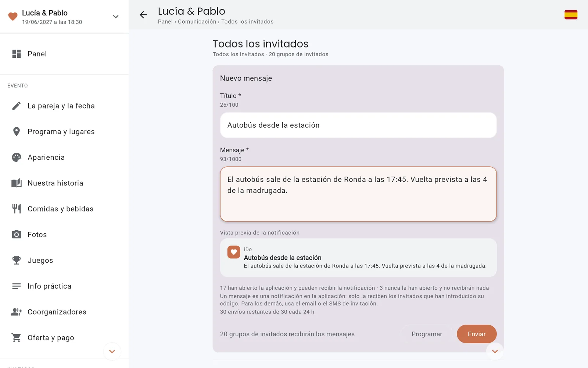Click the palette icon for Apariencia

tap(17, 158)
